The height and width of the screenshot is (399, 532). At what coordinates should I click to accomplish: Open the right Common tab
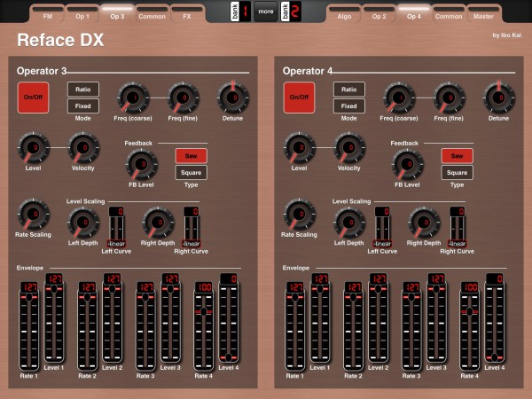tap(449, 14)
